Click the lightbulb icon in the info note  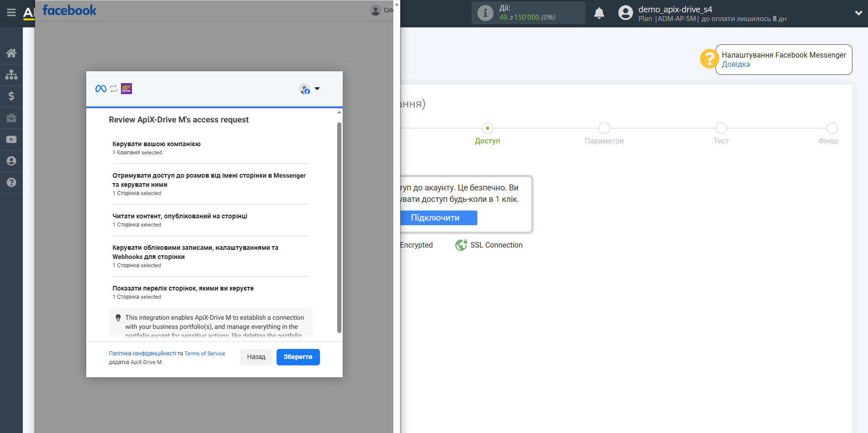pyautogui.click(x=118, y=318)
